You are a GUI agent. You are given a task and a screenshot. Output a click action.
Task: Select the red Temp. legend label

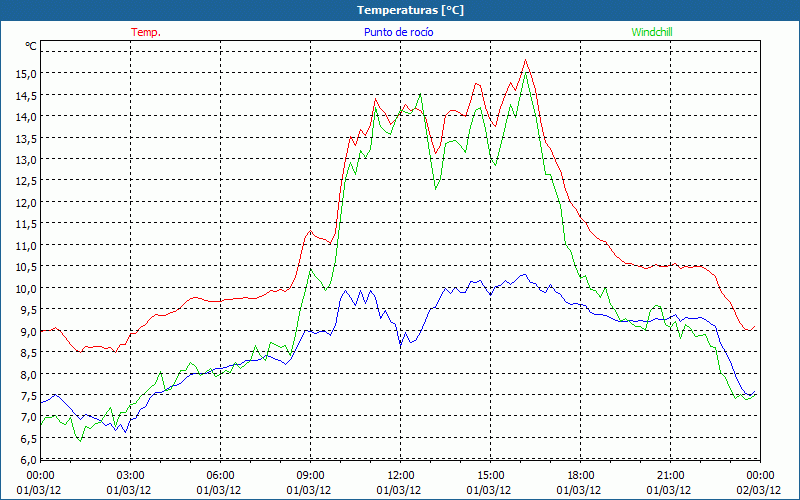coord(146,32)
